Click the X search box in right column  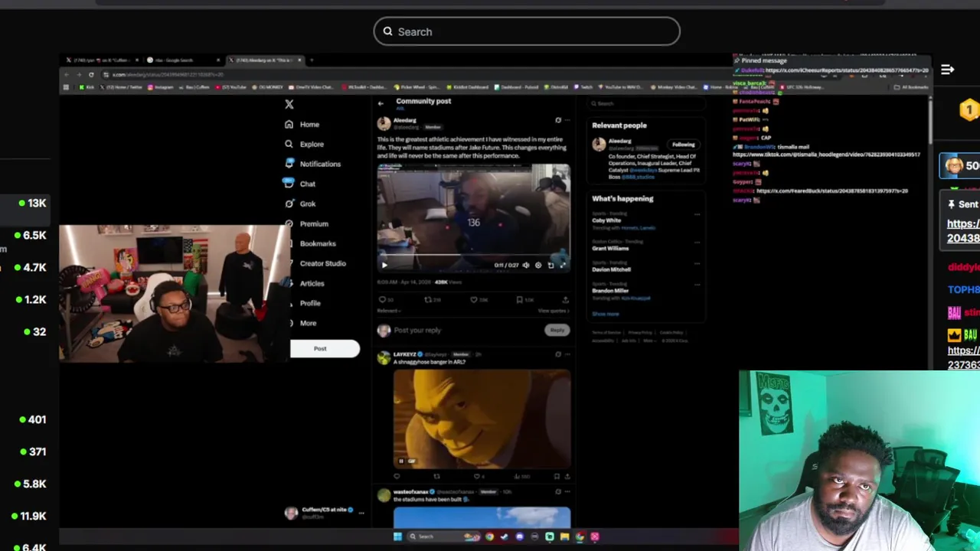pyautogui.click(x=645, y=103)
